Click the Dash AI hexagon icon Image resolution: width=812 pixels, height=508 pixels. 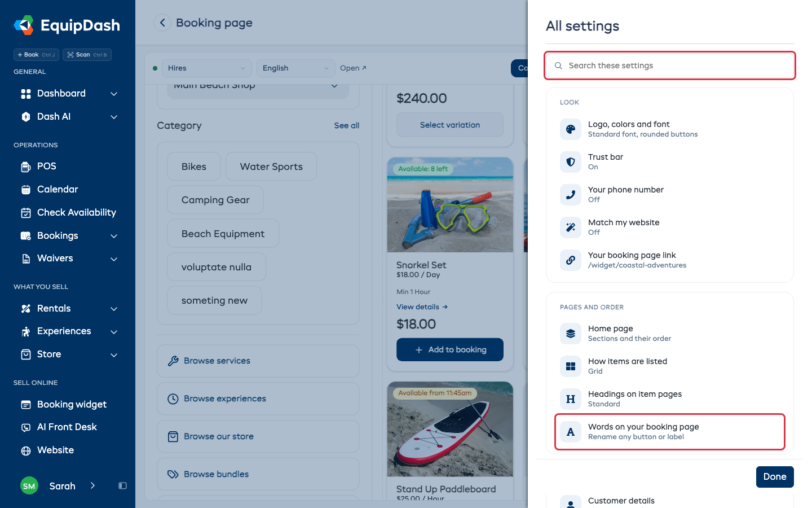click(x=26, y=117)
